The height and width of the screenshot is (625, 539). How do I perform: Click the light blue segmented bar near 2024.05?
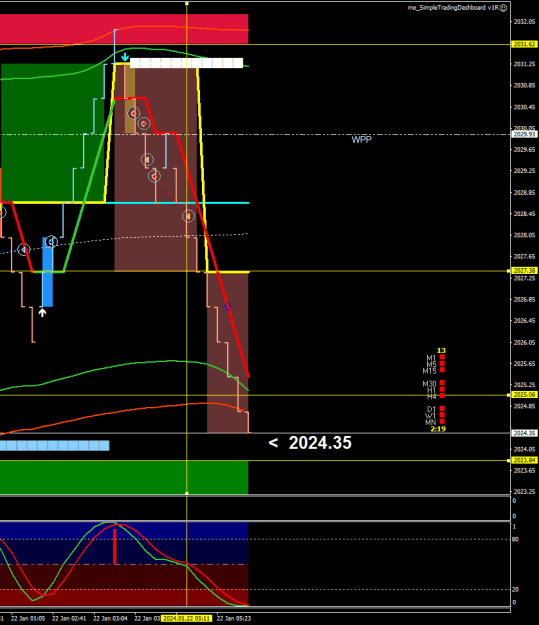coord(55,445)
